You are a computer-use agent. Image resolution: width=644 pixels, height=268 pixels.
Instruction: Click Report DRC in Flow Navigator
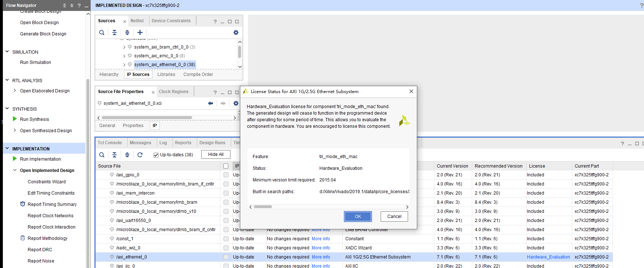coord(40,249)
